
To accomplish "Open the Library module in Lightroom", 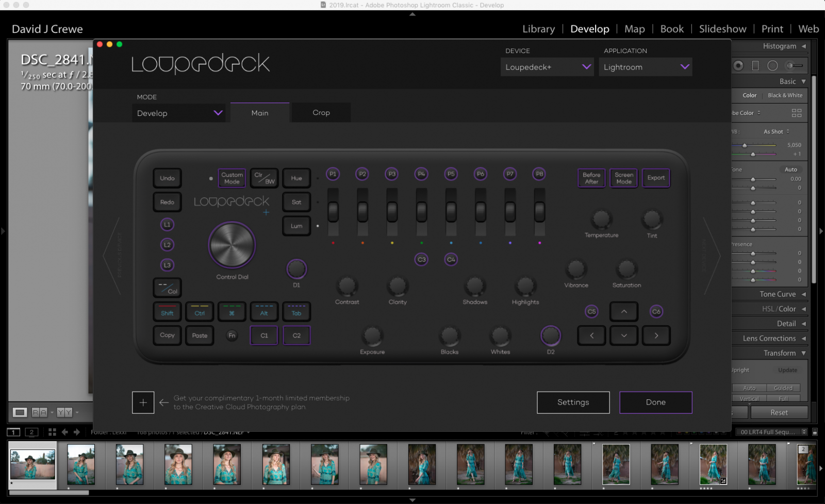I will pos(538,29).
